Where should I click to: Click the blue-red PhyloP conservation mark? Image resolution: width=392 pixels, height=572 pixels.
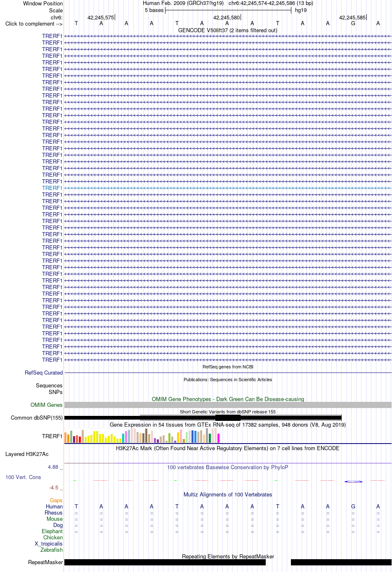354,482
